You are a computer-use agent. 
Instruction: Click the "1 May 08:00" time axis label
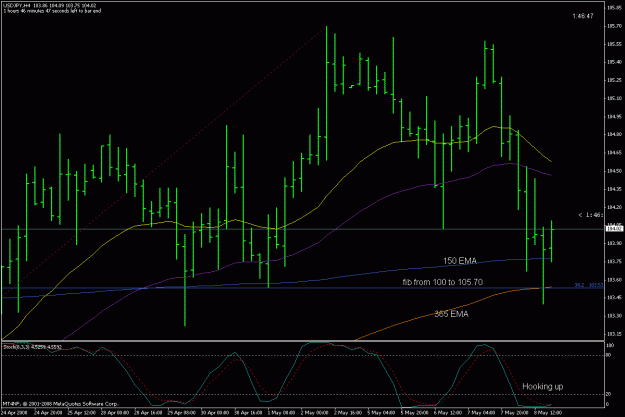(281, 413)
